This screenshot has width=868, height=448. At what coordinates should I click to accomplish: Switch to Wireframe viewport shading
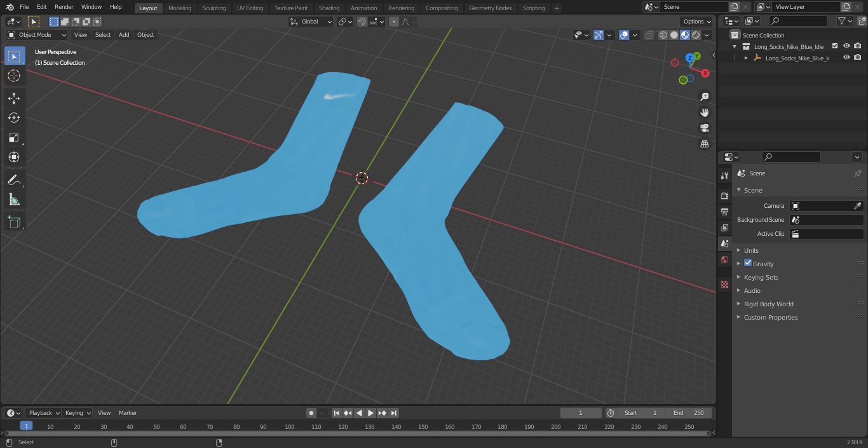point(663,35)
